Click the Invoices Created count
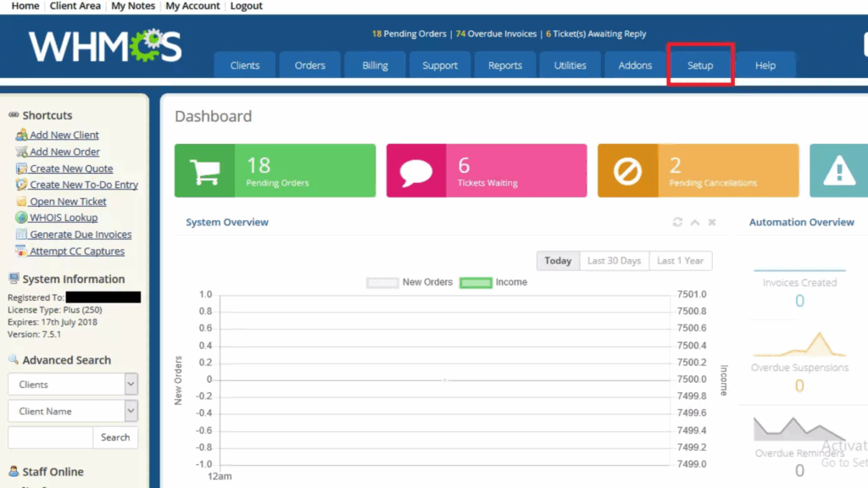Viewport: 868px width, 488px height. pos(799,301)
